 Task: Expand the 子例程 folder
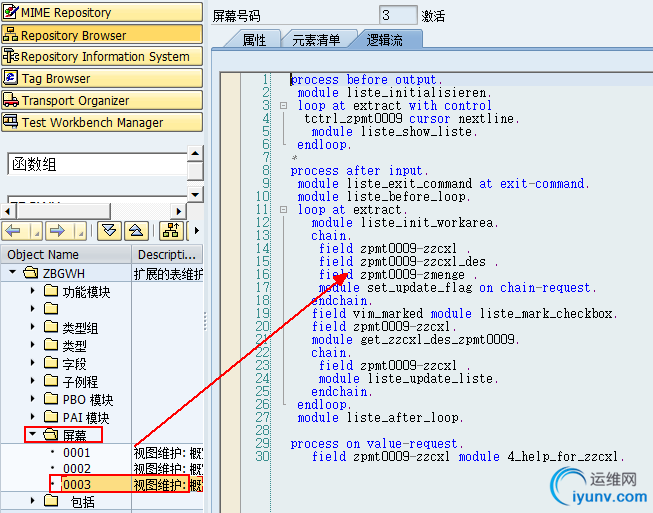pyautogui.click(x=32, y=381)
